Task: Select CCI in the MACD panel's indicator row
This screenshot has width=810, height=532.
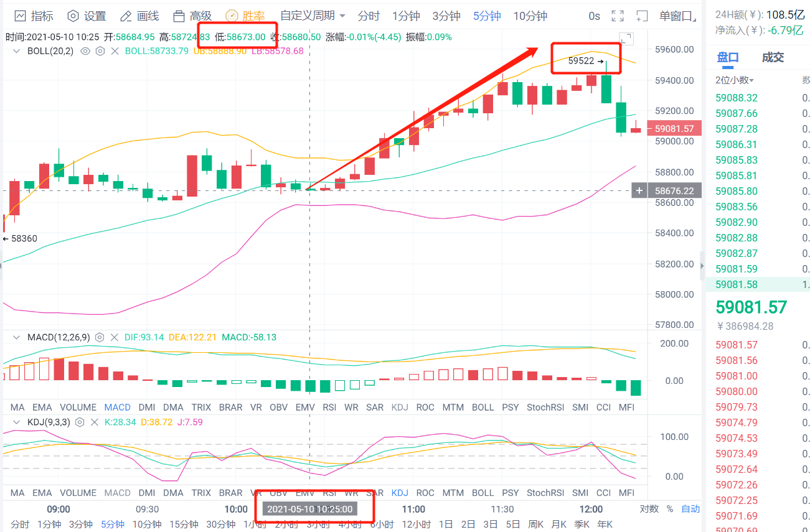Action: pos(603,408)
